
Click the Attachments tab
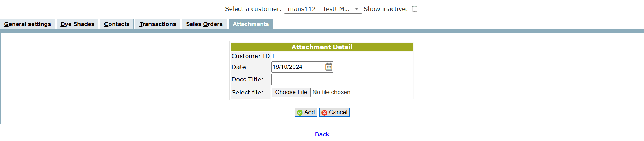pyautogui.click(x=250, y=24)
